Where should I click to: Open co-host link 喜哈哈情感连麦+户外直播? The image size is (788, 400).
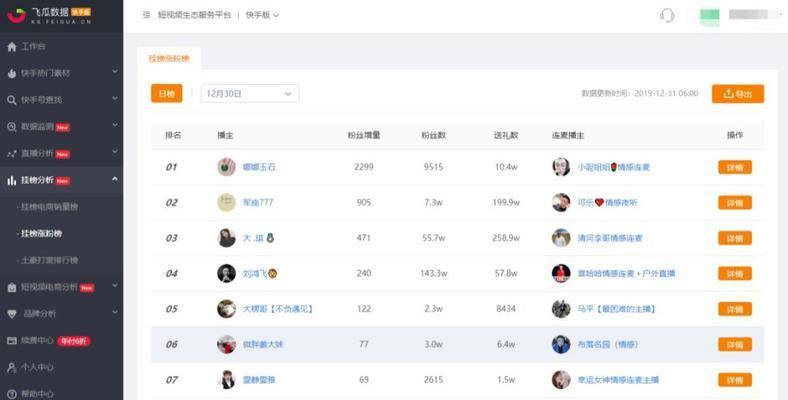(626, 273)
